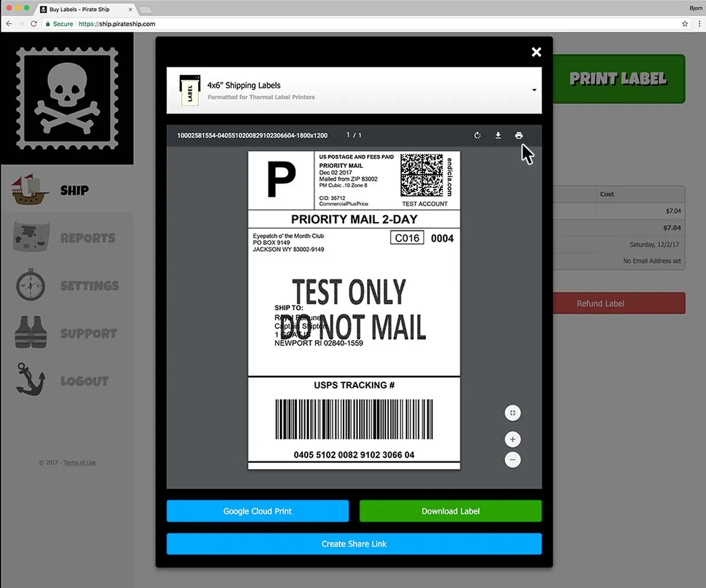Click the browser back arrow

tap(8, 24)
